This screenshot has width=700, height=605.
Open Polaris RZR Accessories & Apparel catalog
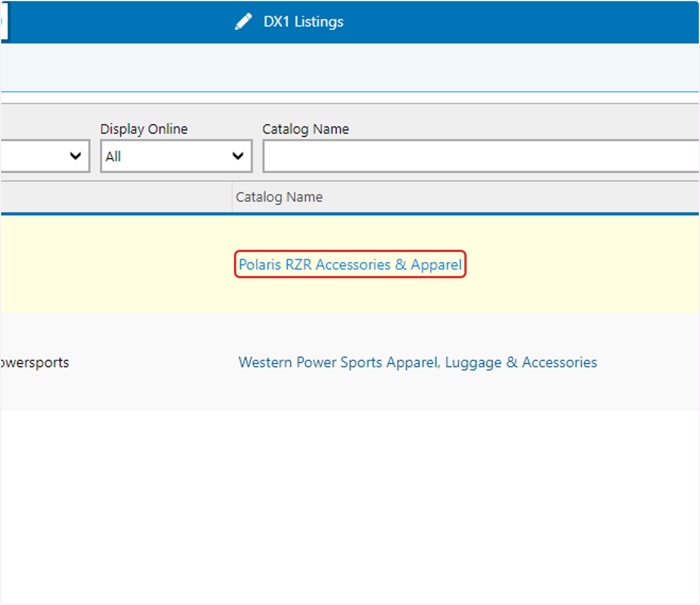tap(350, 264)
